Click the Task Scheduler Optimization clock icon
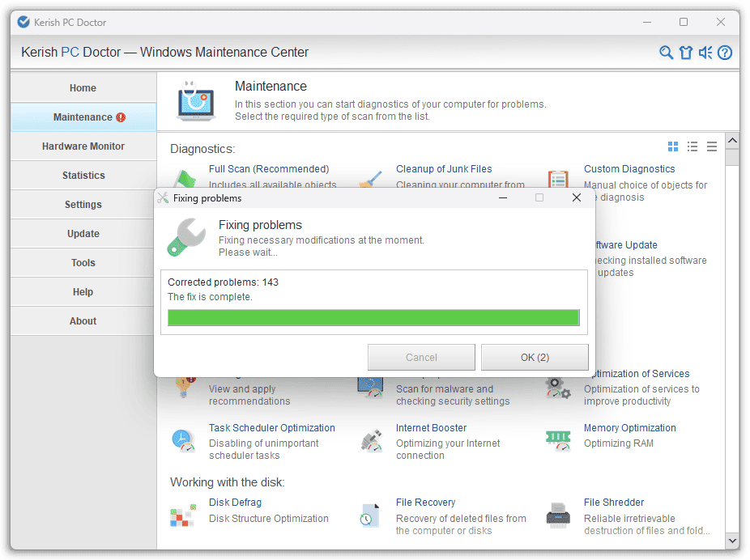This screenshot has height=560, width=750. 183,440
